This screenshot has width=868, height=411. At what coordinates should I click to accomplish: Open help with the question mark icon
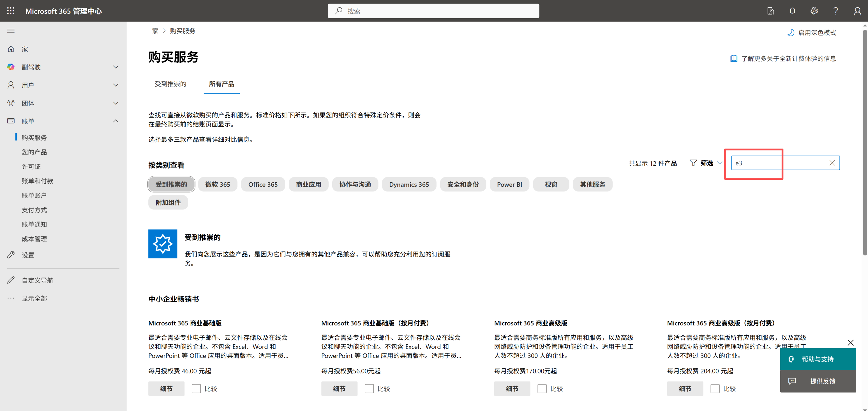point(836,10)
